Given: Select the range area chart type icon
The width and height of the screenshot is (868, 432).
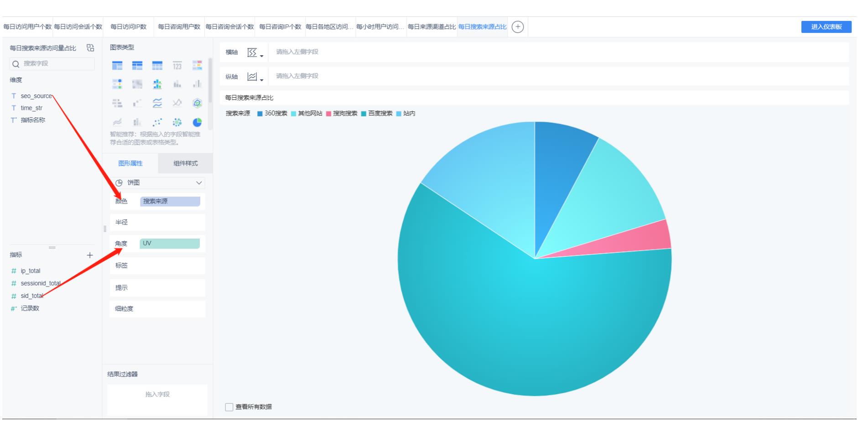Looking at the screenshot, I should pyautogui.click(x=117, y=122).
